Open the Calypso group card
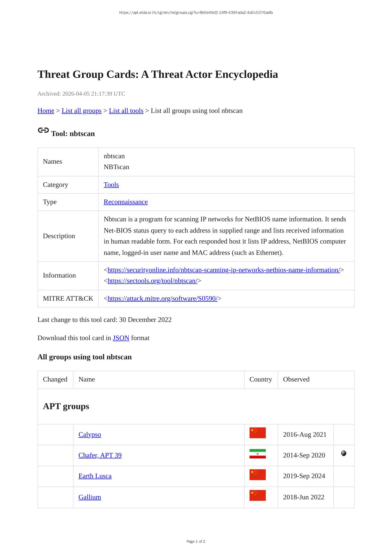The height and width of the screenshot is (554, 392). pos(90,435)
